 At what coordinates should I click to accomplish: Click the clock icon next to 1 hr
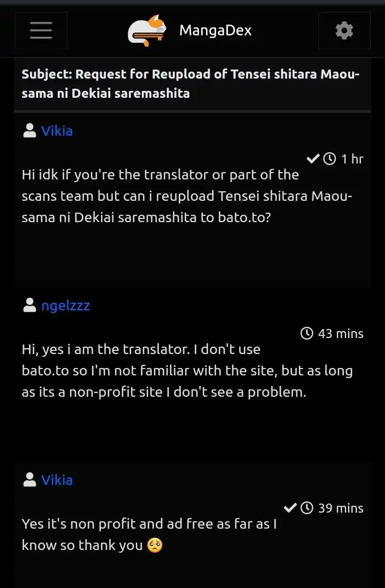[x=330, y=159]
